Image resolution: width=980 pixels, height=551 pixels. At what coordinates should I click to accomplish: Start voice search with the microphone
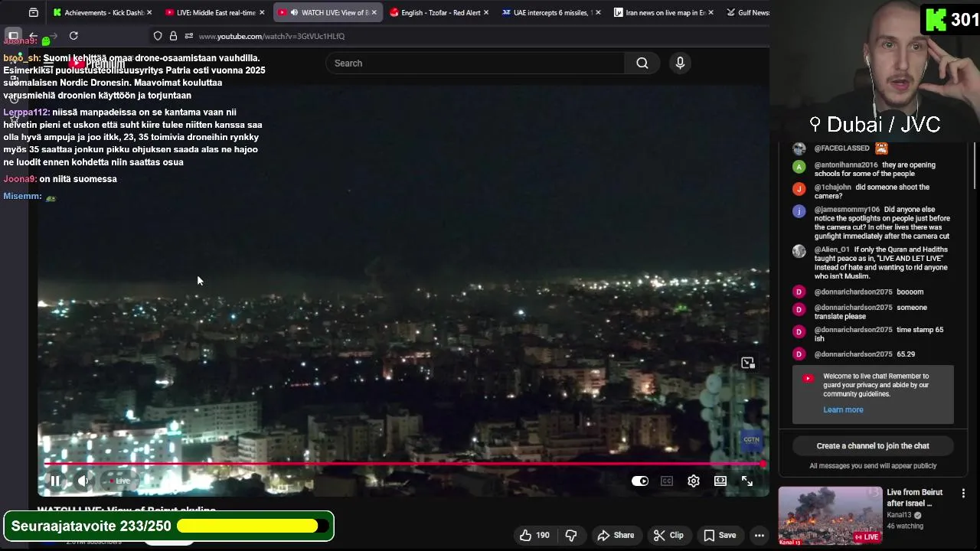point(680,64)
